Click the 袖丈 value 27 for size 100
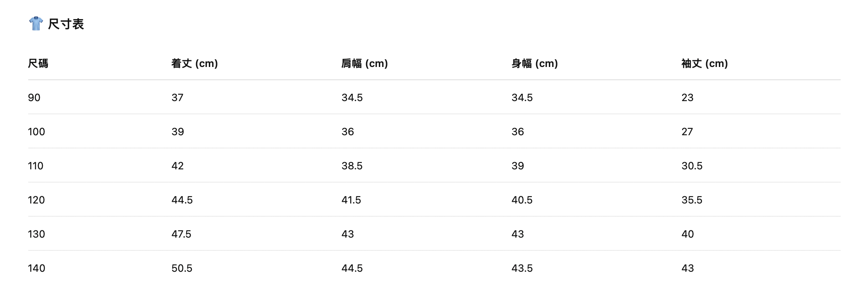The image size is (868, 308). [x=687, y=132]
